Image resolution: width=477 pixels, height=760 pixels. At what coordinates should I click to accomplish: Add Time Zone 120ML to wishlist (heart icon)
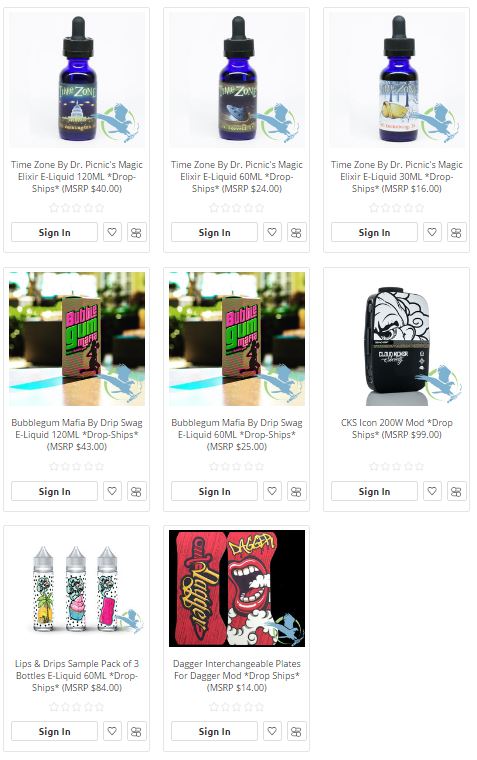(x=112, y=232)
